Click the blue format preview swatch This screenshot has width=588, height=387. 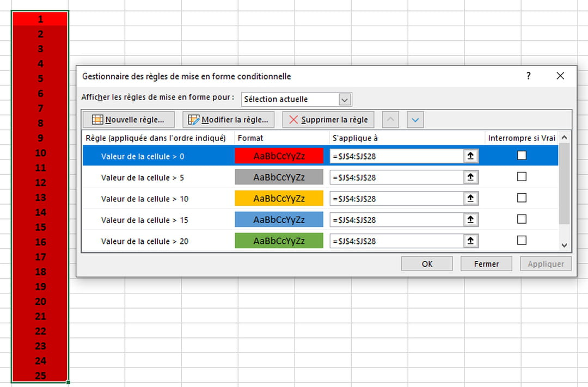click(x=279, y=219)
